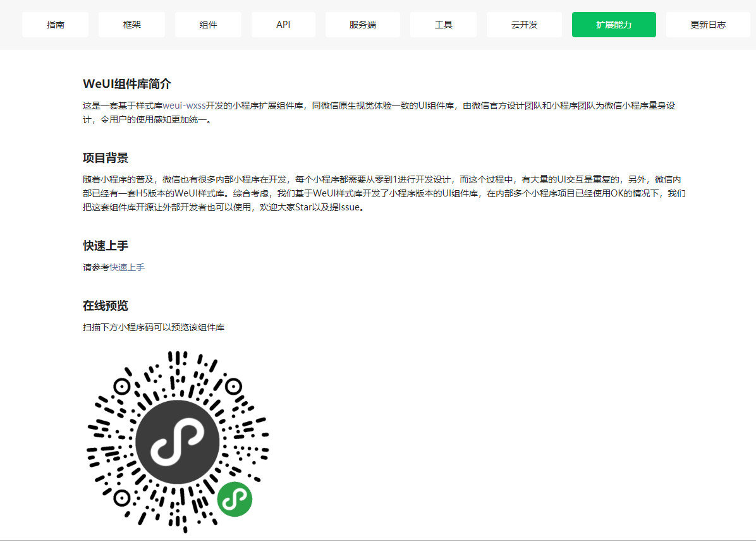Open the 服务端 tab
This screenshot has height=542, width=756.
coord(363,25)
